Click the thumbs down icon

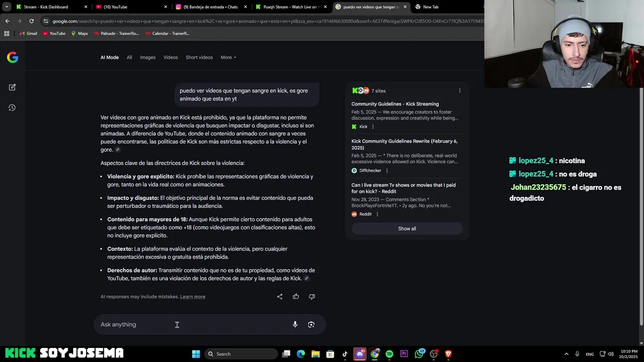311,297
